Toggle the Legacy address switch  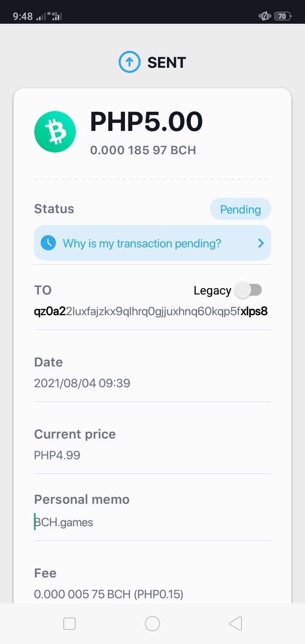coord(249,290)
